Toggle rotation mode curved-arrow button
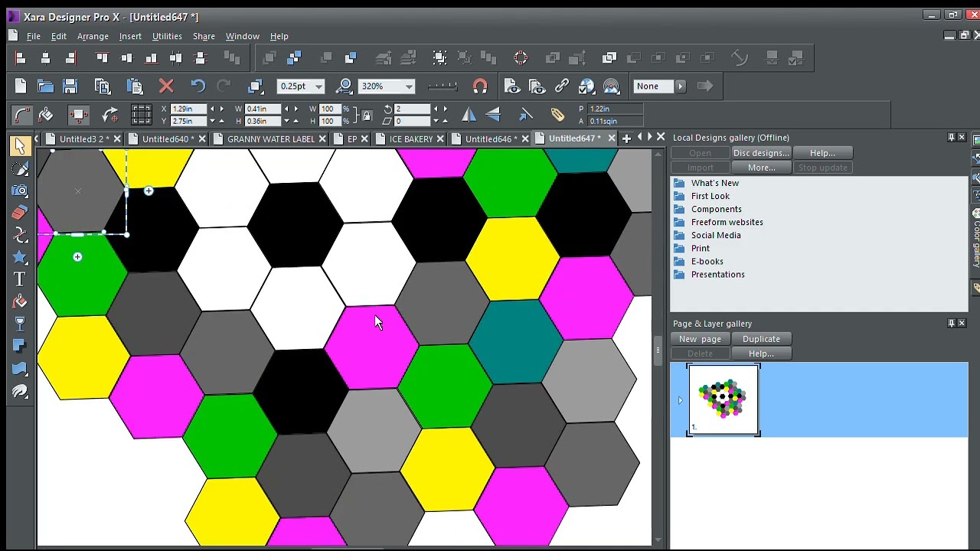The height and width of the screenshot is (551, 980). [109, 115]
